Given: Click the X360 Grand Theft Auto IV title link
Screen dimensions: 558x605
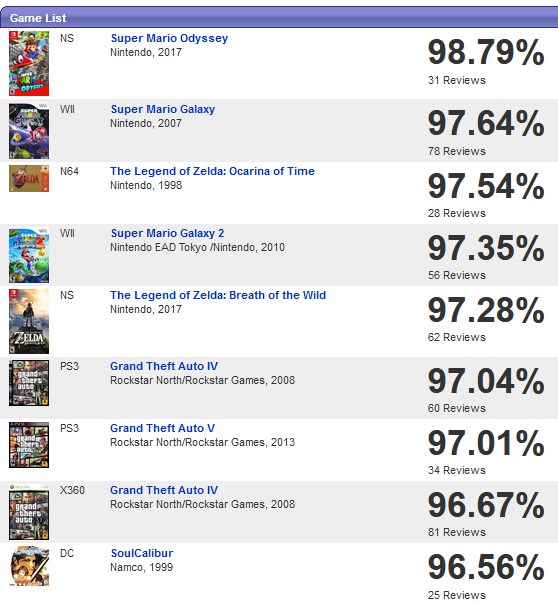Looking at the screenshot, I should (164, 490).
